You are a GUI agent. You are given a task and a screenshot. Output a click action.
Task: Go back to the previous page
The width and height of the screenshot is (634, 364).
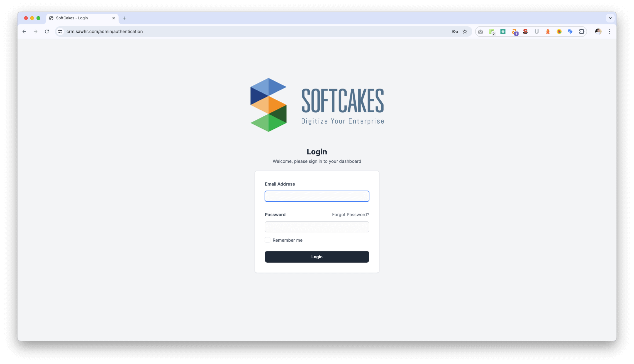[x=24, y=32]
